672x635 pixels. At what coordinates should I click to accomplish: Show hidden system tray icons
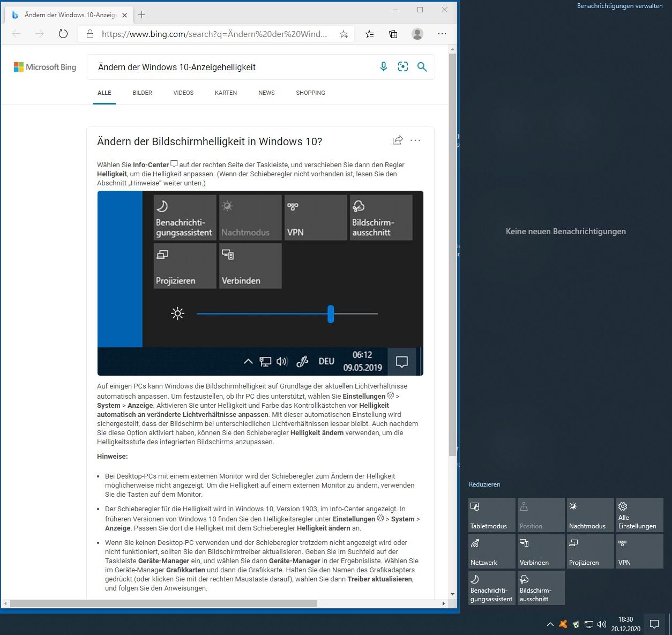(550, 624)
